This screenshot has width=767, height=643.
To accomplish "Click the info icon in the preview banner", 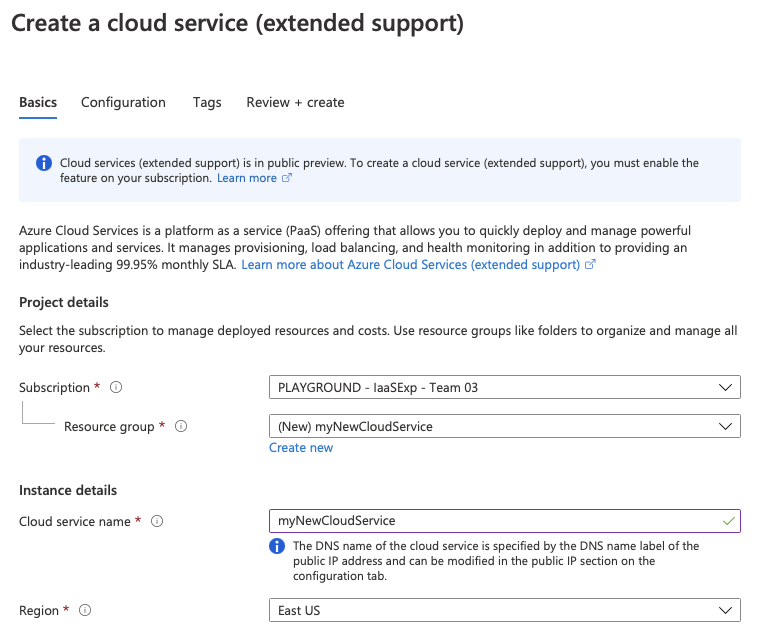I will pos(44,163).
